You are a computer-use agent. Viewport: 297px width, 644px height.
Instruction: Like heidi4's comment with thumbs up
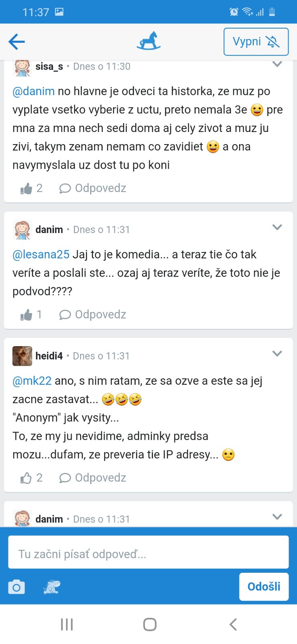(27, 478)
